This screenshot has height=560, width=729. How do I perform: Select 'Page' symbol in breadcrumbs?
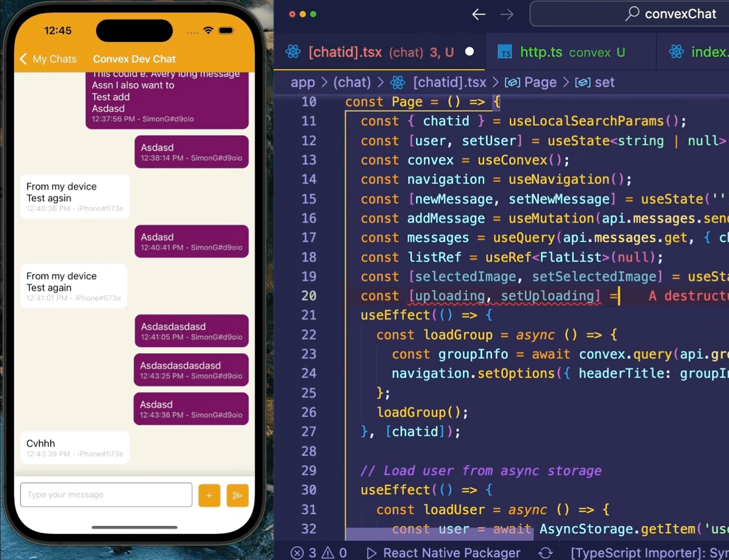point(540,82)
